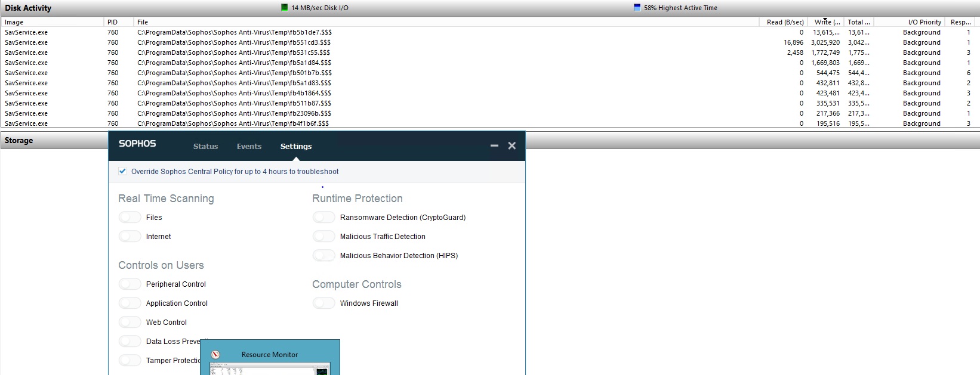Switch on Ransomware Detection (CryptoGuard)
This screenshot has height=375, width=980.
(x=324, y=218)
